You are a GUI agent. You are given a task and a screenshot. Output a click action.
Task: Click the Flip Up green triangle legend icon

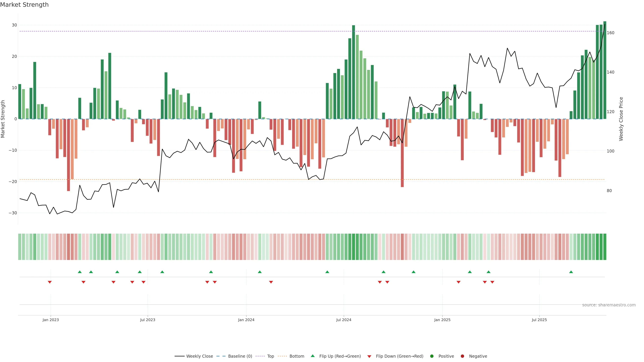pyautogui.click(x=312, y=356)
